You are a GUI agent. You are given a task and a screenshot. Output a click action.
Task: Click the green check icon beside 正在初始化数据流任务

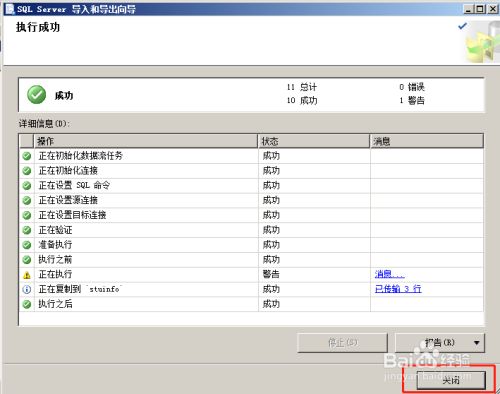[x=27, y=156]
